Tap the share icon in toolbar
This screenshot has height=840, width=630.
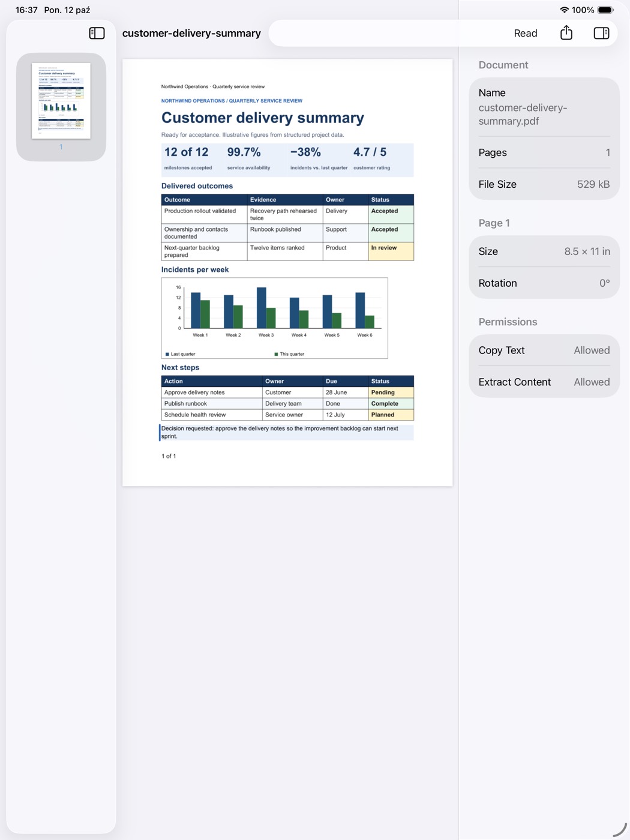pos(566,33)
